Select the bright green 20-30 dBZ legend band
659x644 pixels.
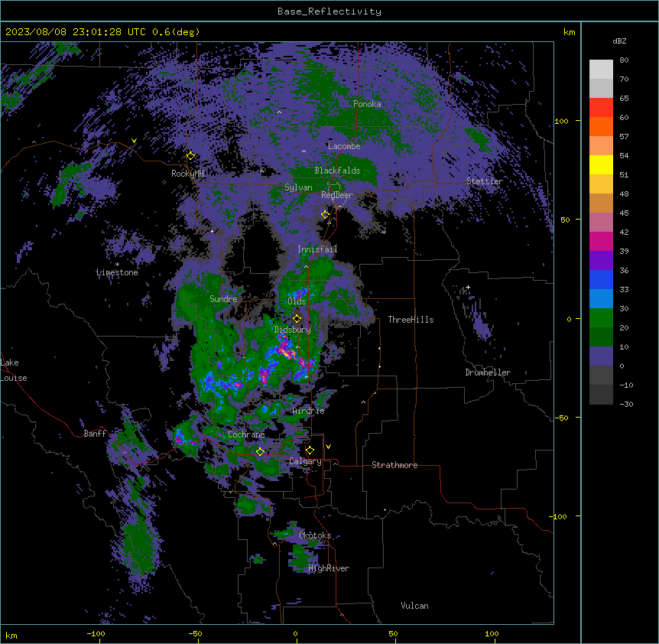click(x=601, y=318)
